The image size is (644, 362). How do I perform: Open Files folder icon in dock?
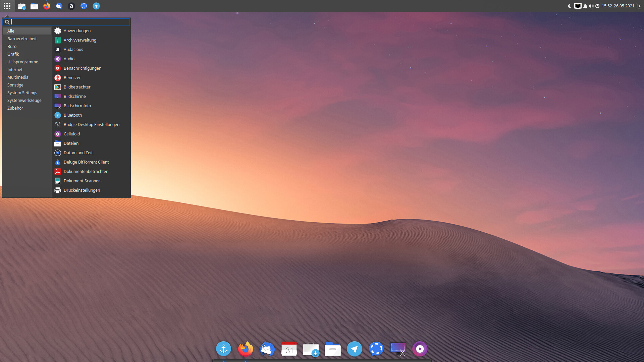(x=333, y=349)
